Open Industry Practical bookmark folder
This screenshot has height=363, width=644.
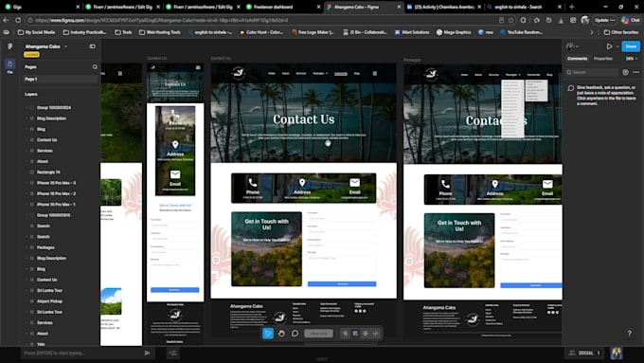click(84, 32)
